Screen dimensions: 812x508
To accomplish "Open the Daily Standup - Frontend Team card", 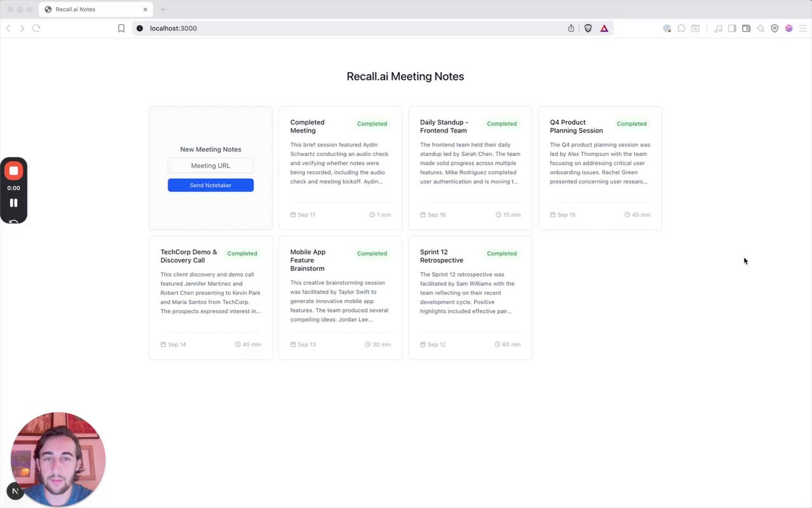I will point(470,167).
